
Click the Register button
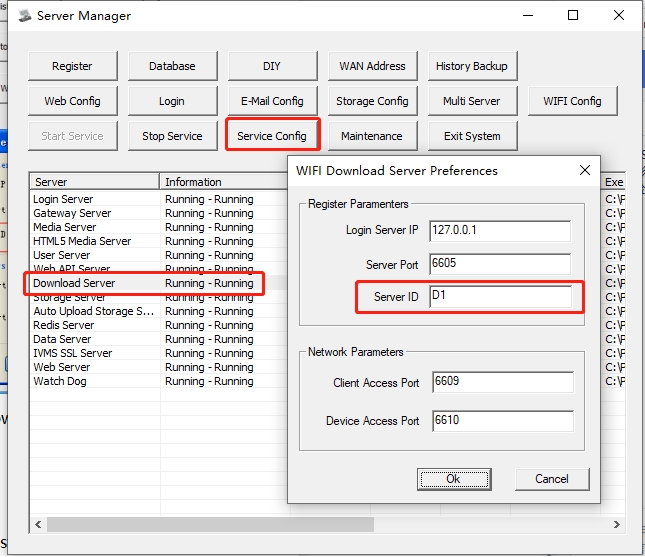click(x=73, y=66)
